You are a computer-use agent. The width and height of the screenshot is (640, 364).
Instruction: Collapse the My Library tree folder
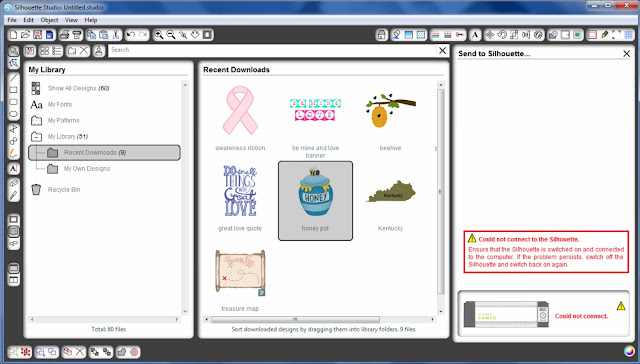(x=36, y=136)
